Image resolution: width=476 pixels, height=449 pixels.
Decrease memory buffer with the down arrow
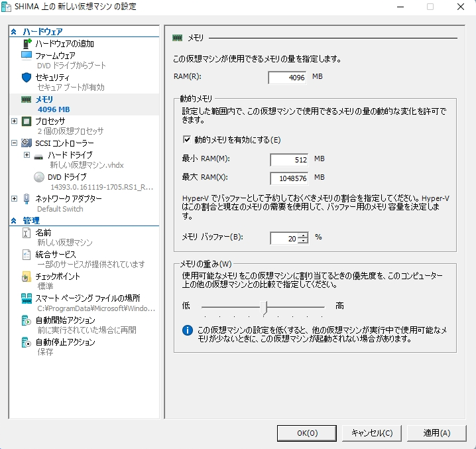pos(303,241)
